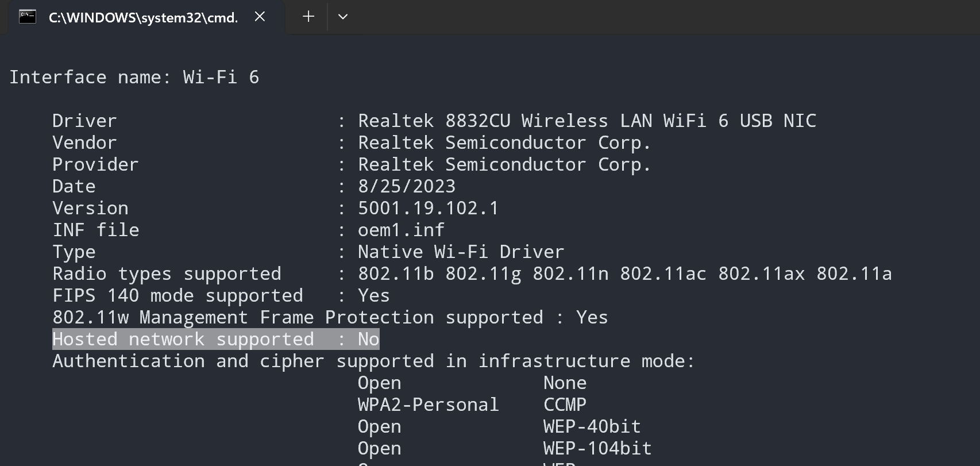Expand the new tab profile dropdown
This screenshot has height=466, width=980.
(343, 17)
